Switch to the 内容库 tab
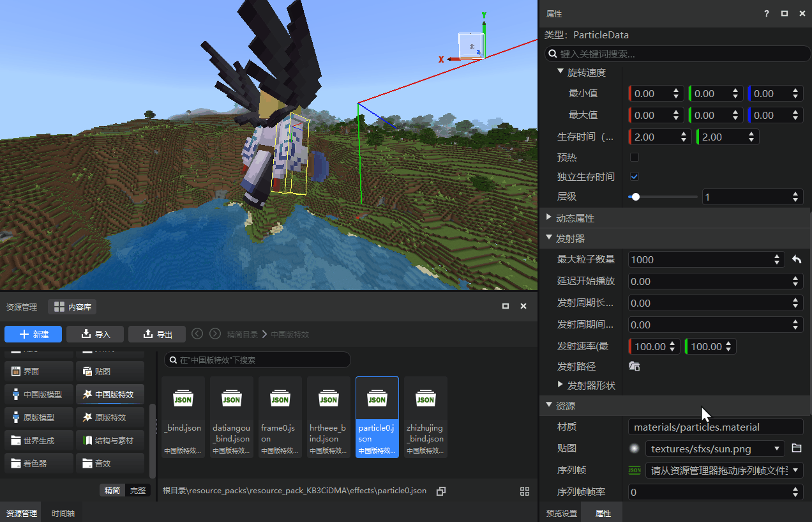Screen dimensions: 812x522 [73, 307]
